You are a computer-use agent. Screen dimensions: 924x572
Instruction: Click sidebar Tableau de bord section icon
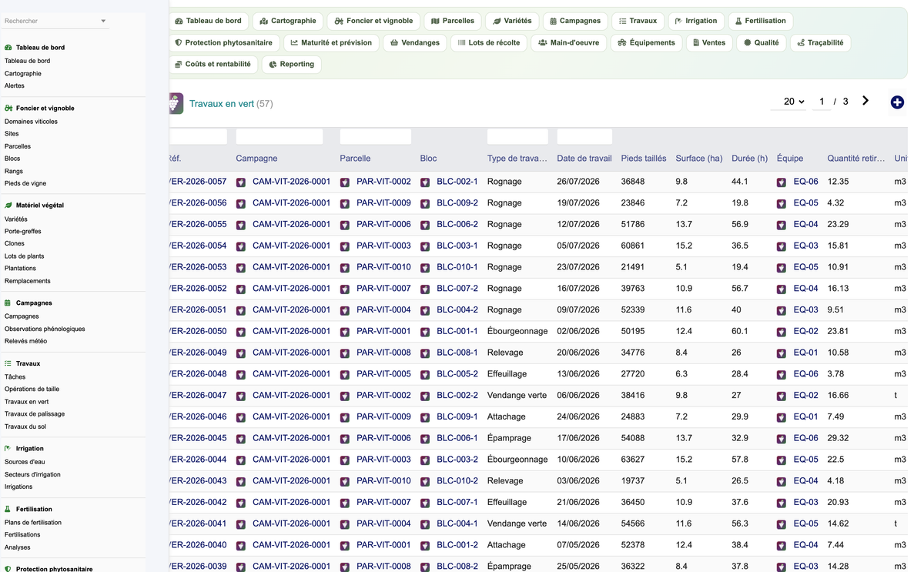[8, 48]
